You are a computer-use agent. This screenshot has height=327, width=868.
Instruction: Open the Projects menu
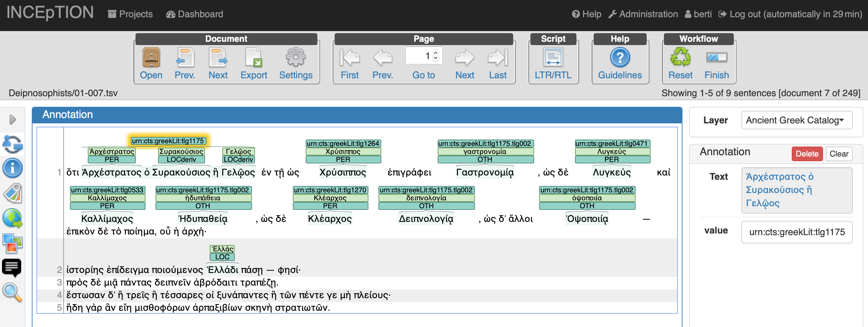tap(130, 14)
